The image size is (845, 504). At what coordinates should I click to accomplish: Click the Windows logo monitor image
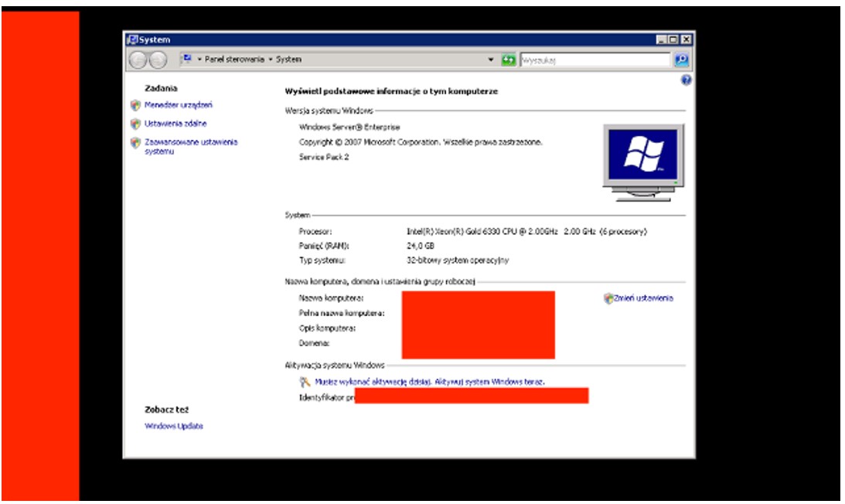[643, 162]
